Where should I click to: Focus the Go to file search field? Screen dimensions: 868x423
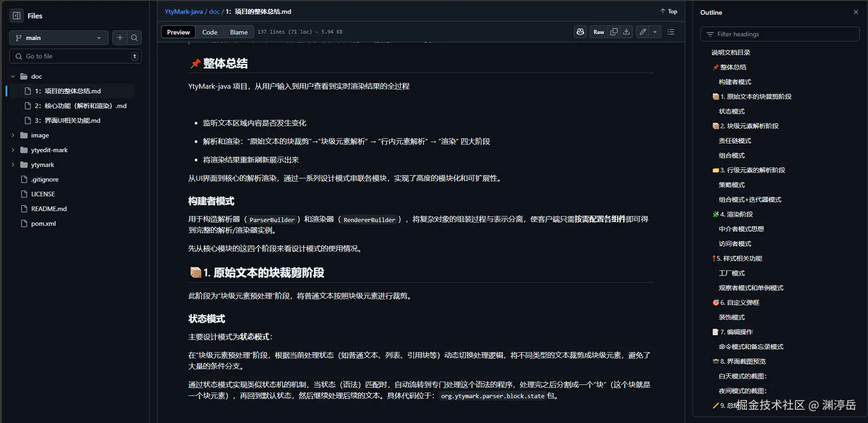(75, 56)
